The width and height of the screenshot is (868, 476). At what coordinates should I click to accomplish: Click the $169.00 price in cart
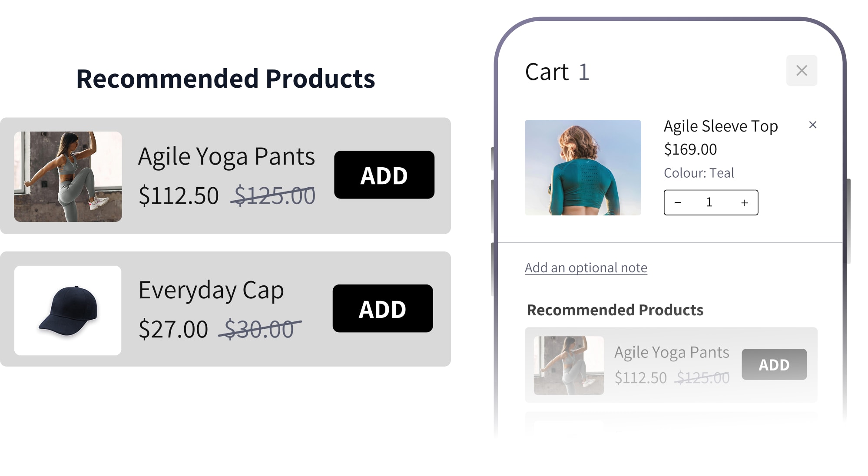pos(690,149)
